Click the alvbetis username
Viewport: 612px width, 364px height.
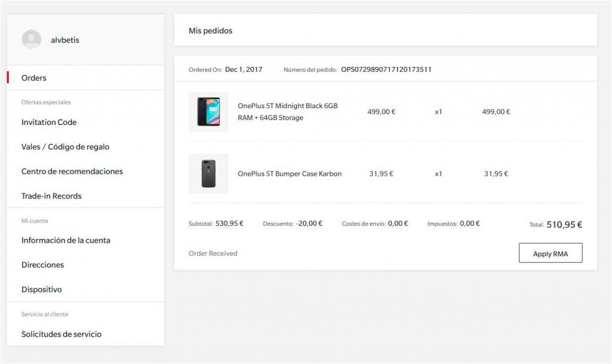pos(65,40)
